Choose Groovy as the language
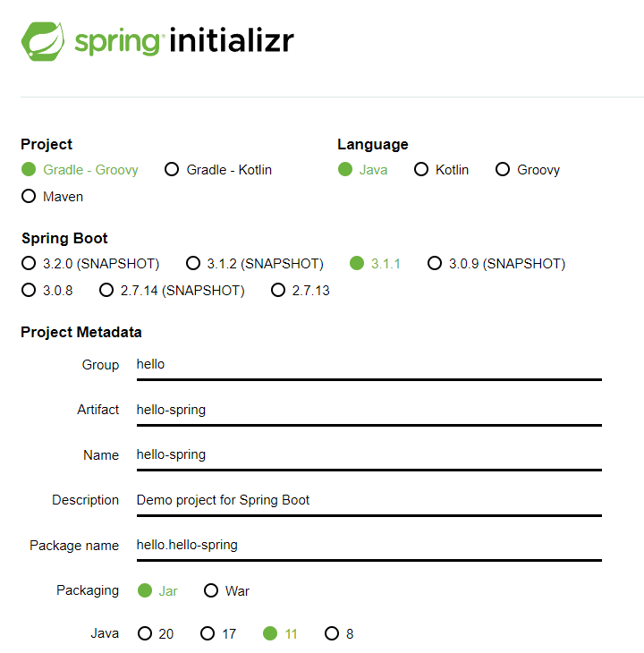 coord(528,170)
